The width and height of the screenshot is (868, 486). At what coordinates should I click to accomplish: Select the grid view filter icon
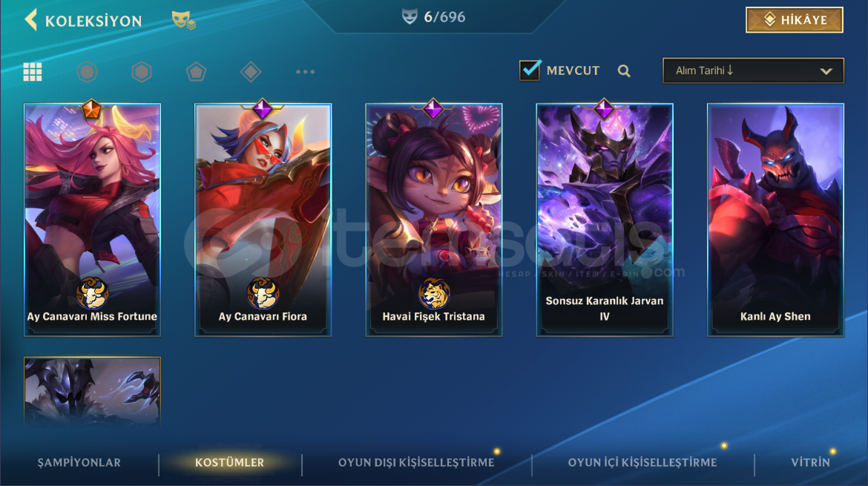(32, 72)
